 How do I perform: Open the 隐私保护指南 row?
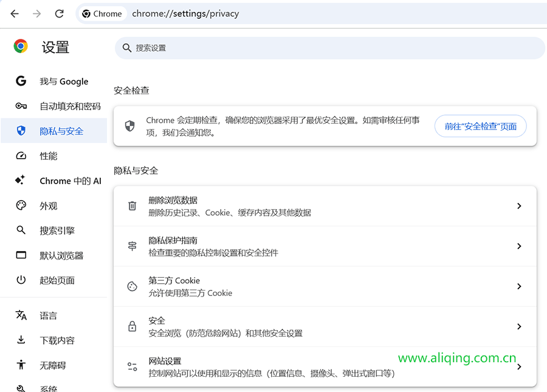click(x=325, y=246)
